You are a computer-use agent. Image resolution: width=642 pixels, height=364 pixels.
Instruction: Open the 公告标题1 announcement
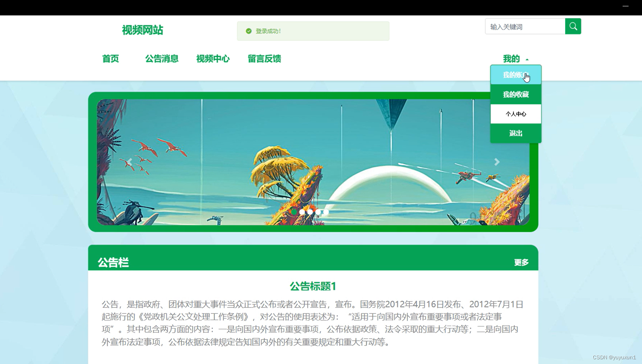(313, 286)
